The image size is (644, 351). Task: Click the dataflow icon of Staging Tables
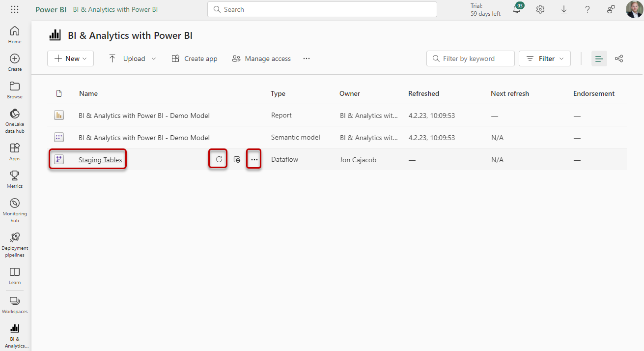pyautogui.click(x=59, y=159)
